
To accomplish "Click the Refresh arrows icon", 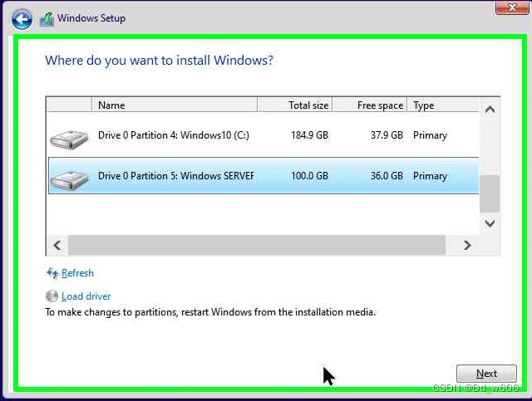I will pyautogui.click(x=52, y=273).
